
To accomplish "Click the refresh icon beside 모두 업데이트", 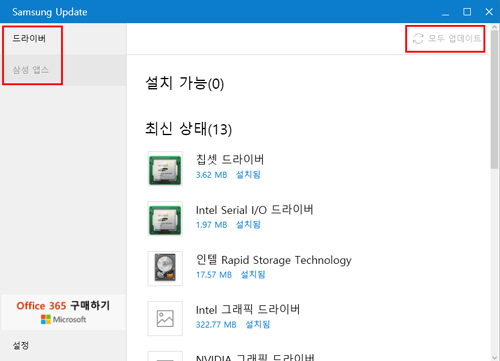I will tap(418, 39).
